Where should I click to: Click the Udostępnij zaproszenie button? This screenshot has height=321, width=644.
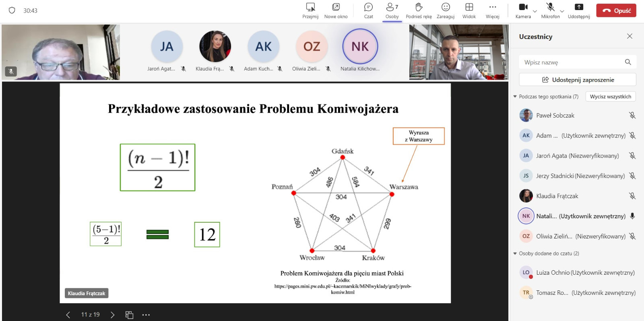[x=578, y=80]
